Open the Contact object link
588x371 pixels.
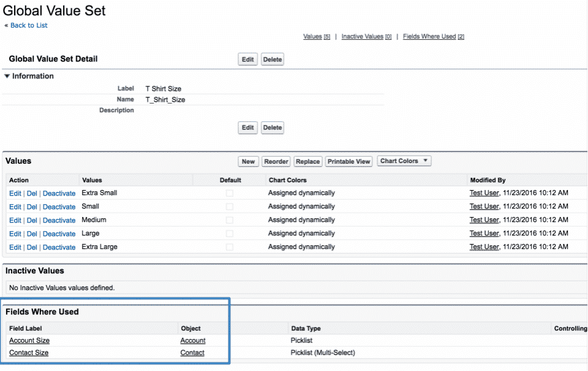coord(192,353)
